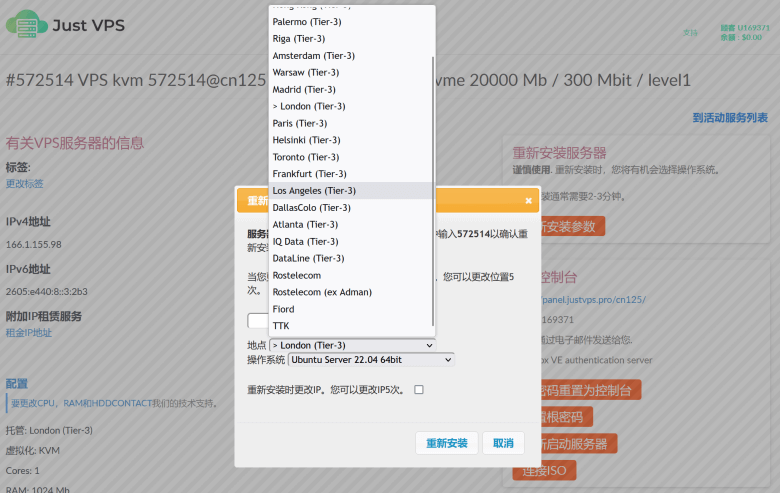Enable change IP on reinstall checkbox
This screenshot has height=493, width=780.
[x=419, y=390]
